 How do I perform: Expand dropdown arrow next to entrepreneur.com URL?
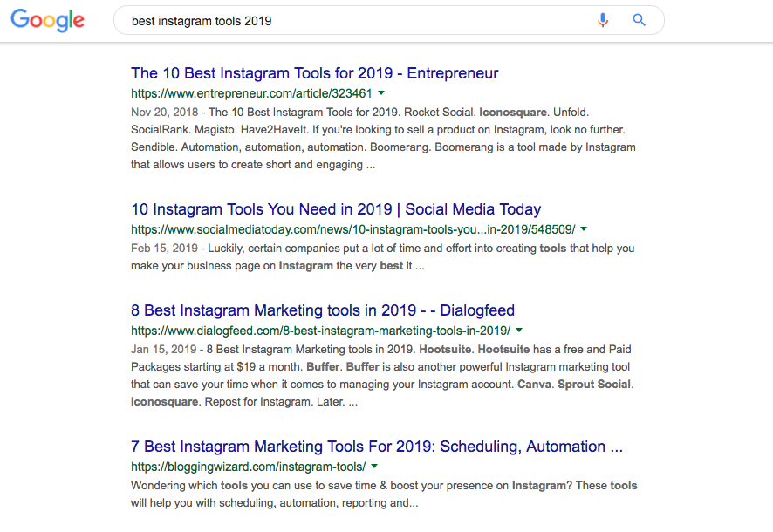381,92
